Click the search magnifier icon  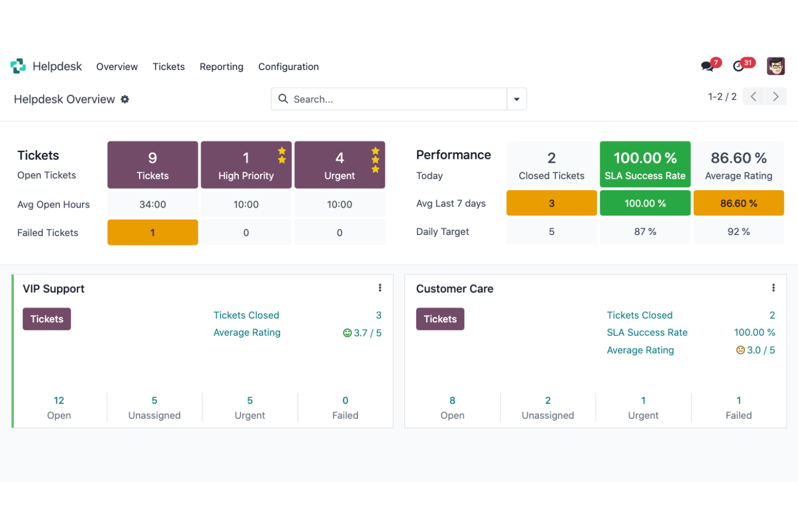[283, 99]
